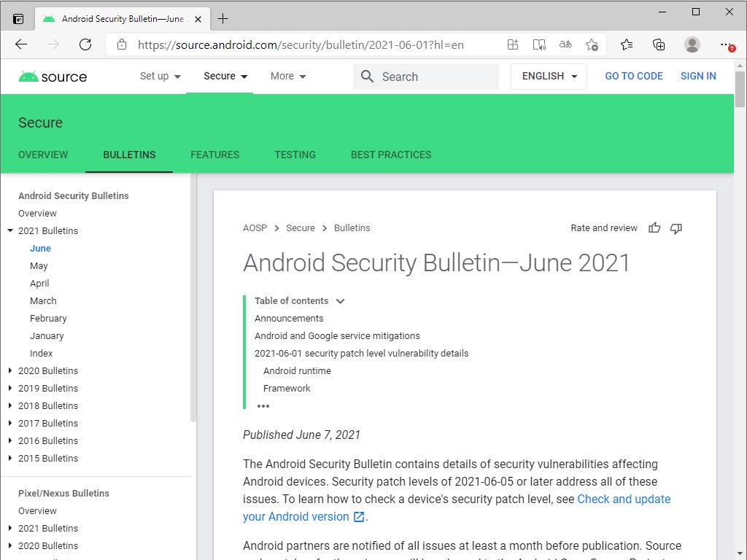Open the browser profile icon
Viewport: 747px width, 560px height.
click(692, 44)
